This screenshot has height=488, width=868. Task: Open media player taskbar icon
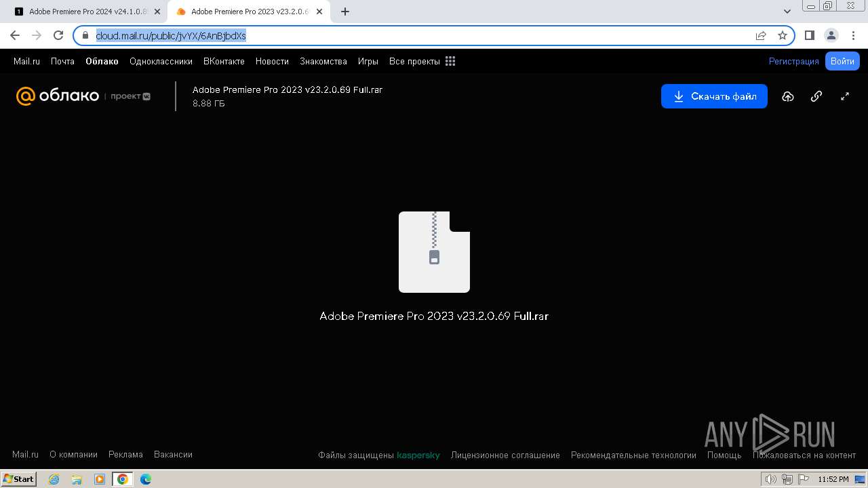tap(100, 479)
